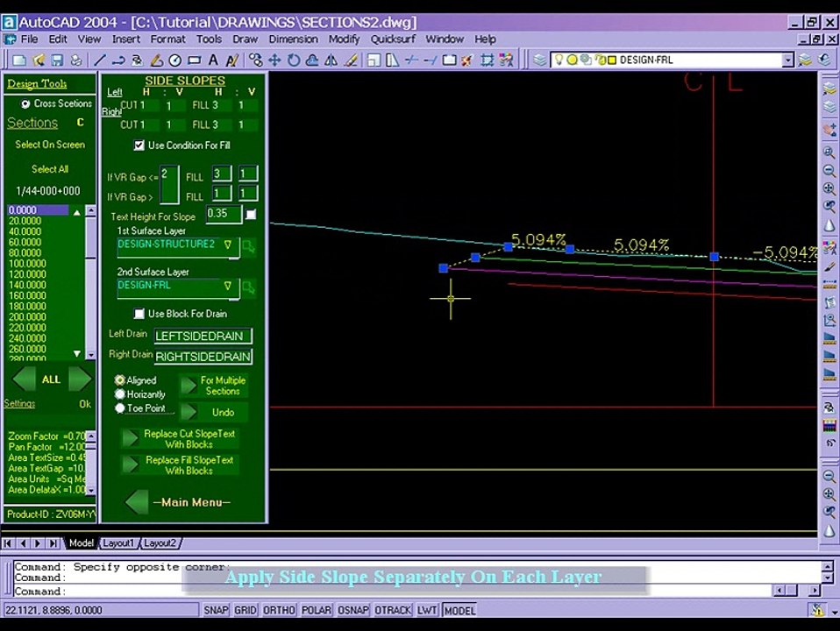The height and width of the screenshot is (631, 840).
Task: Enable Use Block For Drain checkbox
Action: tap(139, 314)
